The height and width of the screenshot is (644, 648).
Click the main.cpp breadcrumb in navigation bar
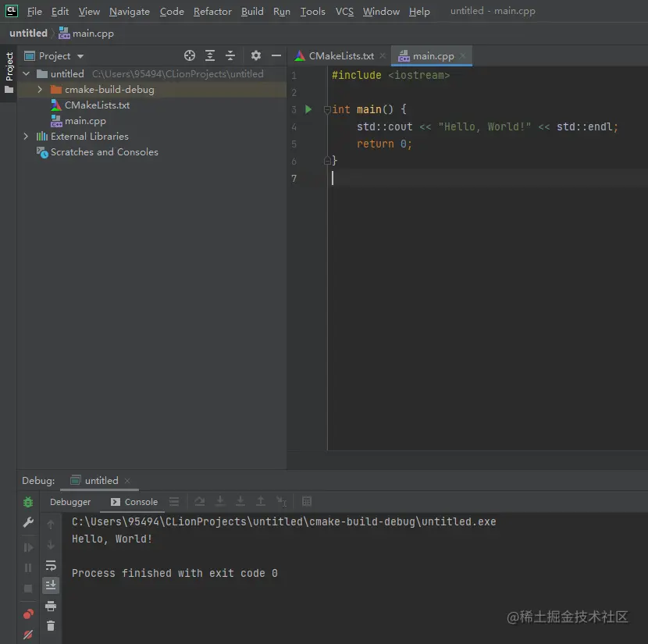coord(86,34)
